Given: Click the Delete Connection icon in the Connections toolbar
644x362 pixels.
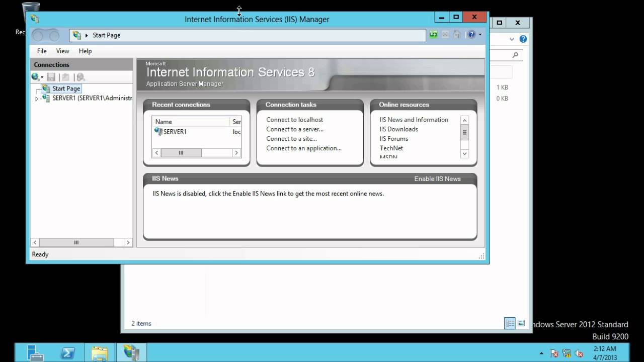Looking at the screenshot, I should click(x=80, y=77).
